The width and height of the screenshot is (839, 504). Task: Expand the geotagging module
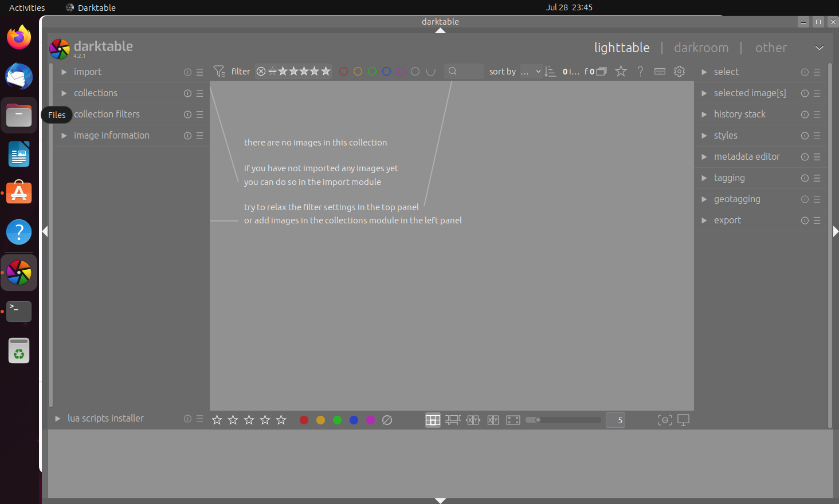tap(704, 199)
